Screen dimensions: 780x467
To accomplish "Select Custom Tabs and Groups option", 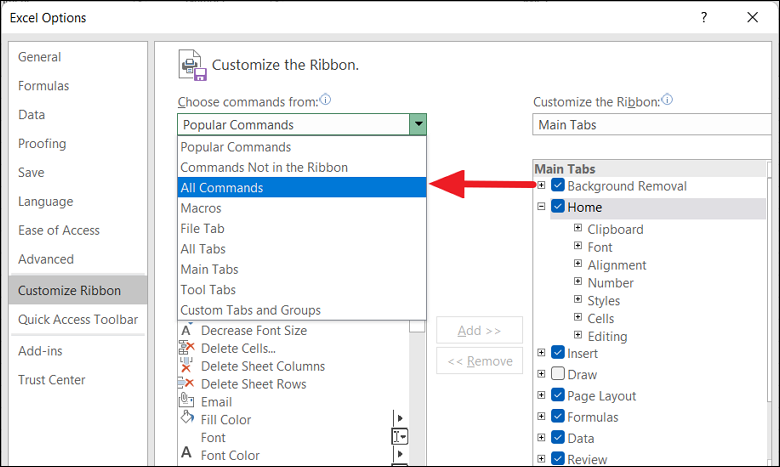I will coord(302,310).
